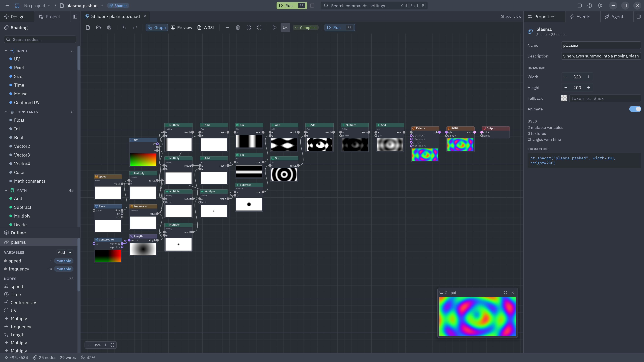Collapse the CONSTANTS node category
This screenshot has width=644, height=362.
coord(6,112)
